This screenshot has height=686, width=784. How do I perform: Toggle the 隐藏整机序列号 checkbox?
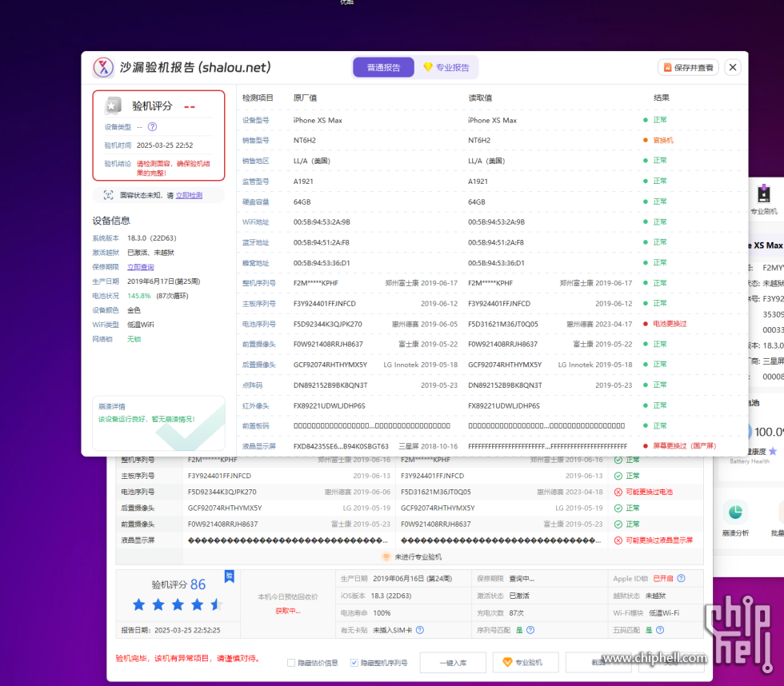[x=354, y=663]
